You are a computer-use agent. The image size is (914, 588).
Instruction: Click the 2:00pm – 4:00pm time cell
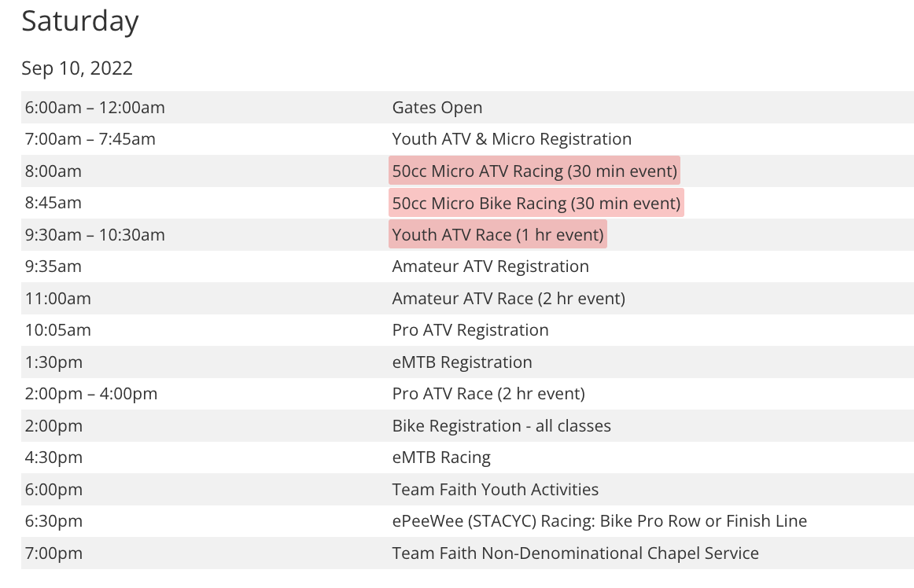[90, 394]
